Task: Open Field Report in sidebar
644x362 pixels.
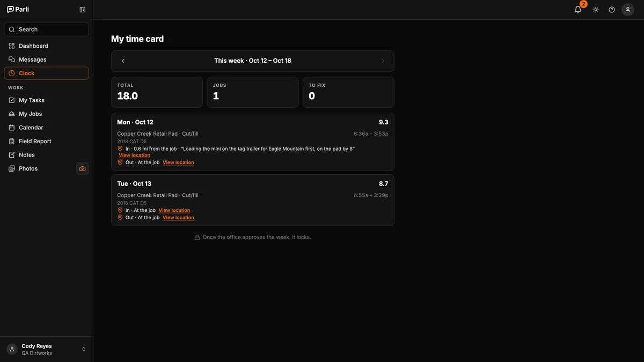Action: click(x=46, y=142)
